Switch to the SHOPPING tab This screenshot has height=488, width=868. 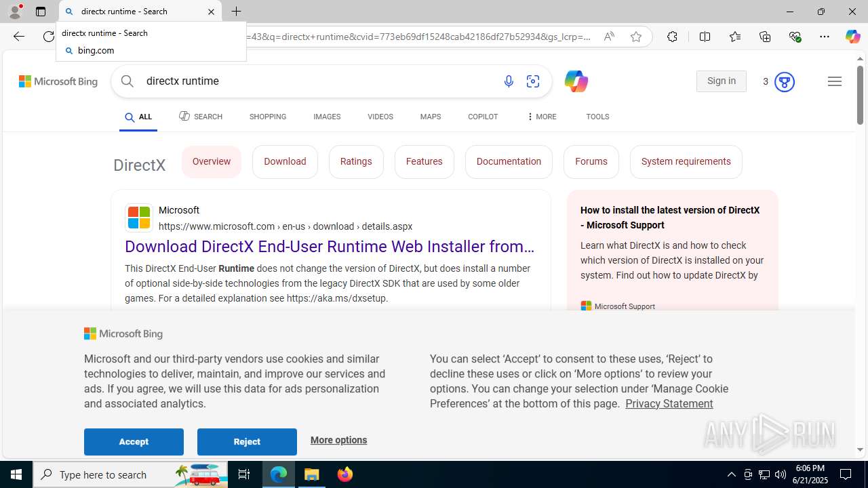pyautogui.click(x=268, y=117)
